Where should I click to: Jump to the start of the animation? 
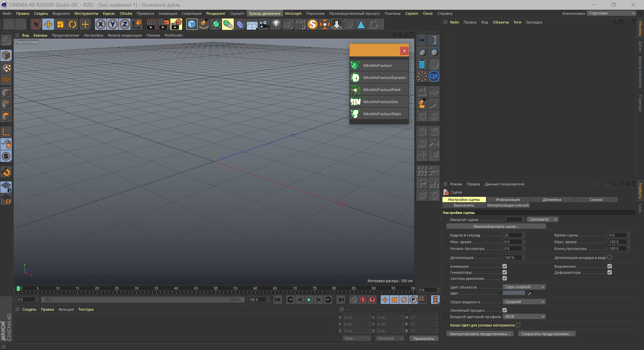tap(278, 300)
